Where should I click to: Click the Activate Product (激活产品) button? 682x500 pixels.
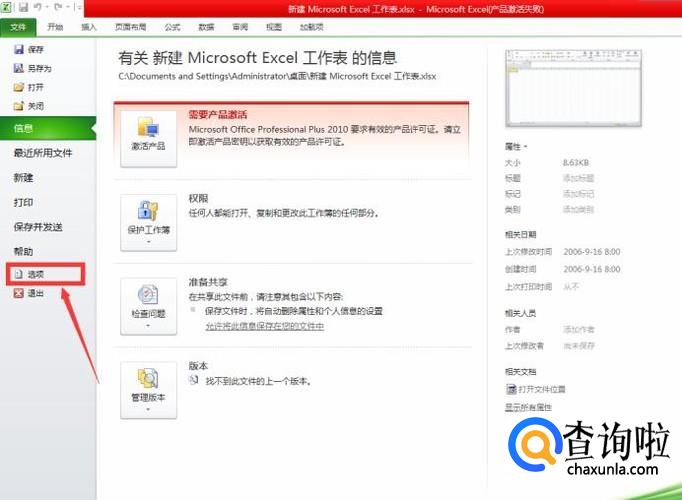pos(148,138)
